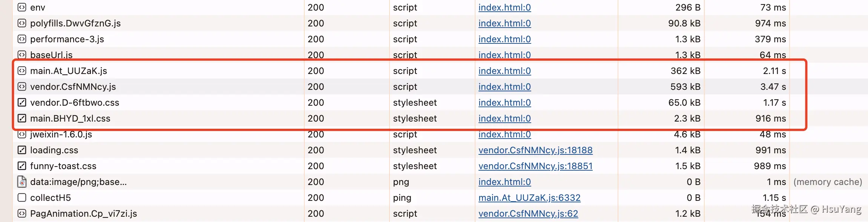Image resolution: width=868 pixels, height=222 pixels.
Task: Click the script icon beside polyfills.DwvGfznG.js
Action: pos(22,23)
